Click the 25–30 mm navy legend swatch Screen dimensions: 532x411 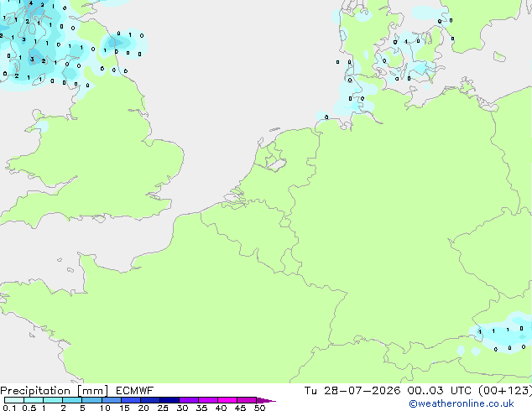pyautogui.click(x=170, y=400)
